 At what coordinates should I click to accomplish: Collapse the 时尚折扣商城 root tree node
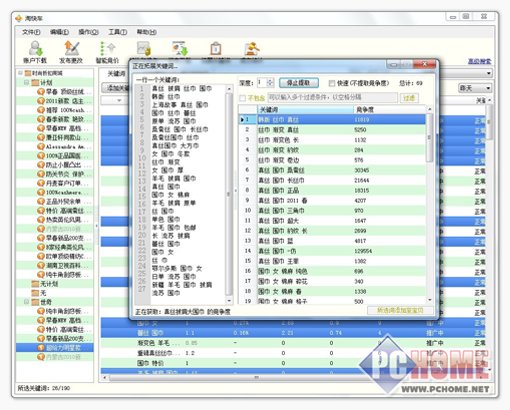pyautogui.click(x=20, y=73)
